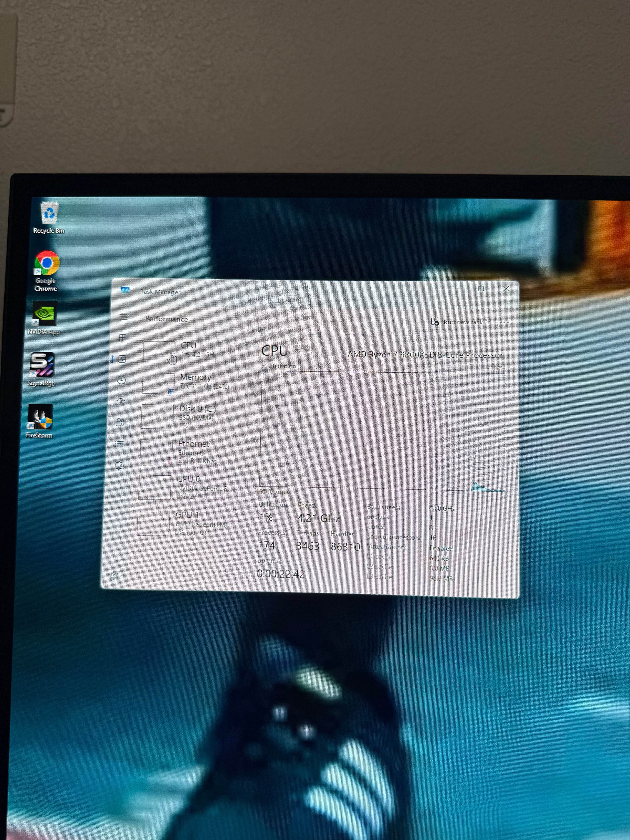Image resolution: width=630 pixels, height=840 pixels.
Task: Minimize the Task Manager window
Action: (456, 289)
